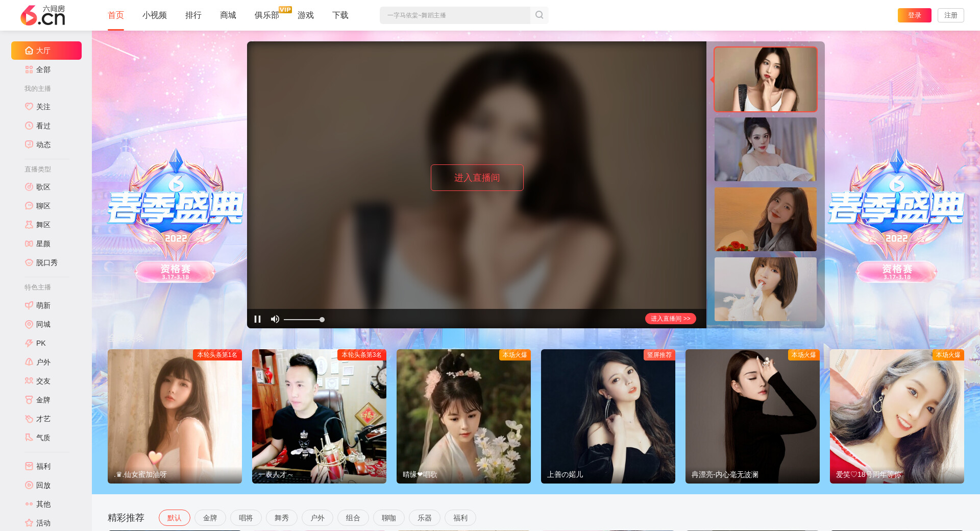This screenshot has height=531, width=980.
Task: Open 看过 history icon in sidebar
Action: (x=29, y=126)
